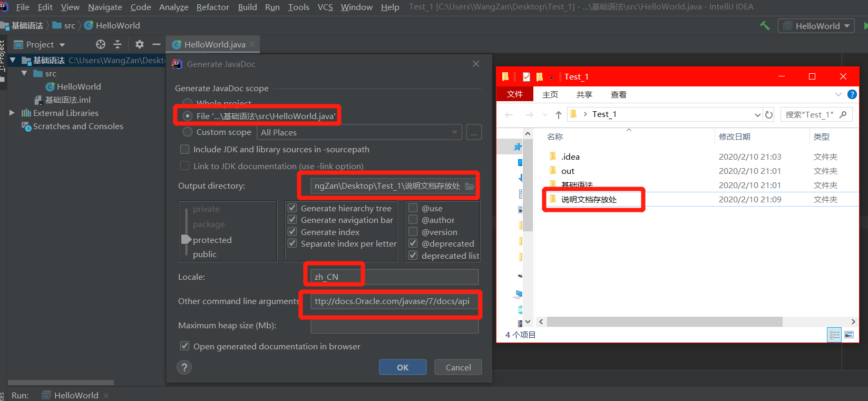Open Project panel settings gear
868x401 pixels.
(140, 44)
